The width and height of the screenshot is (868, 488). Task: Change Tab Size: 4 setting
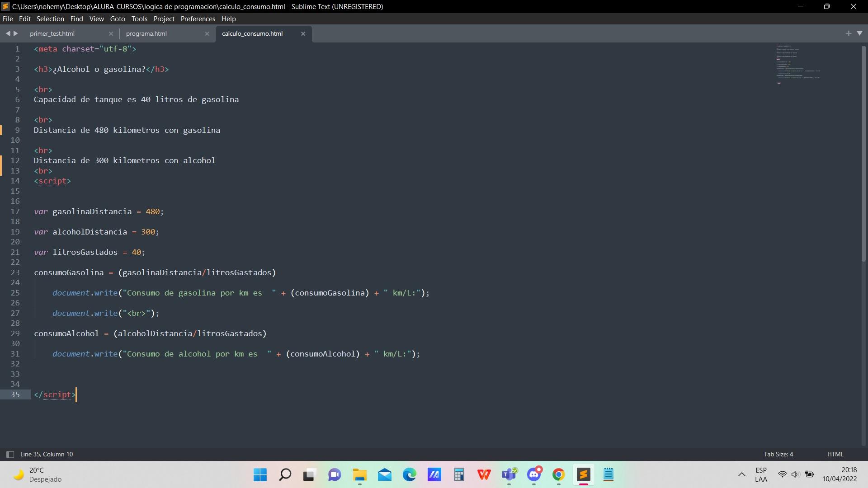pos(778,455)
